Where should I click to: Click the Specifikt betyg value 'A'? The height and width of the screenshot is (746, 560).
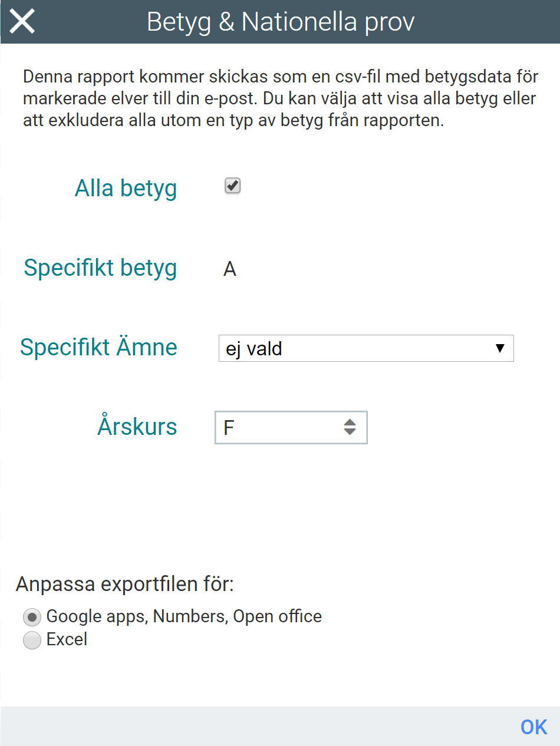pyautogui.click(x=230, y=269)
